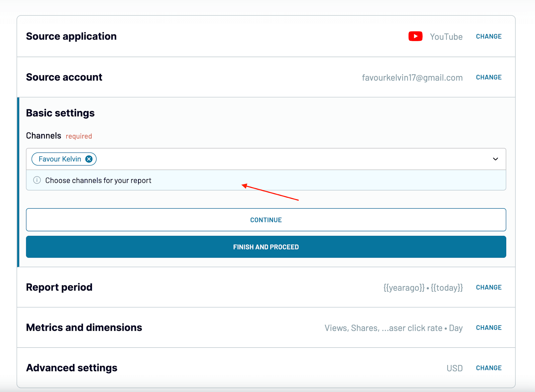This screenshot has height=392, width=535.
Task: Change the Report period
Action: pyautogui.click(x=489, y=287)
